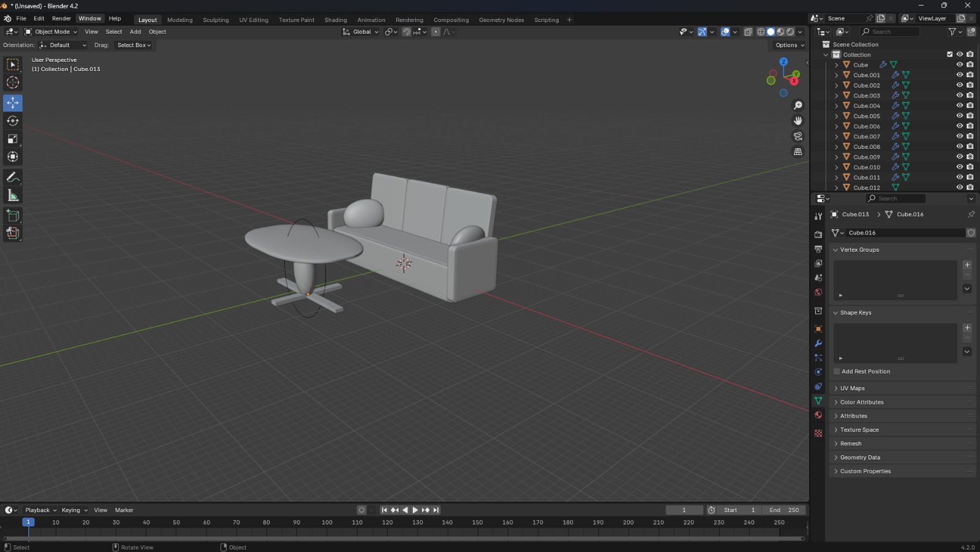Activate the Rotate tool
Image resolution: width=980 pixels, height=552 pixels.
click(13, 121)
